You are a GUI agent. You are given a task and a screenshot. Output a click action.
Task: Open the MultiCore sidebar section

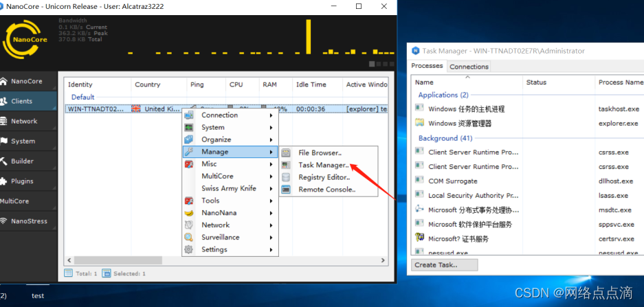pyautogui.click(x=28, y=201)
